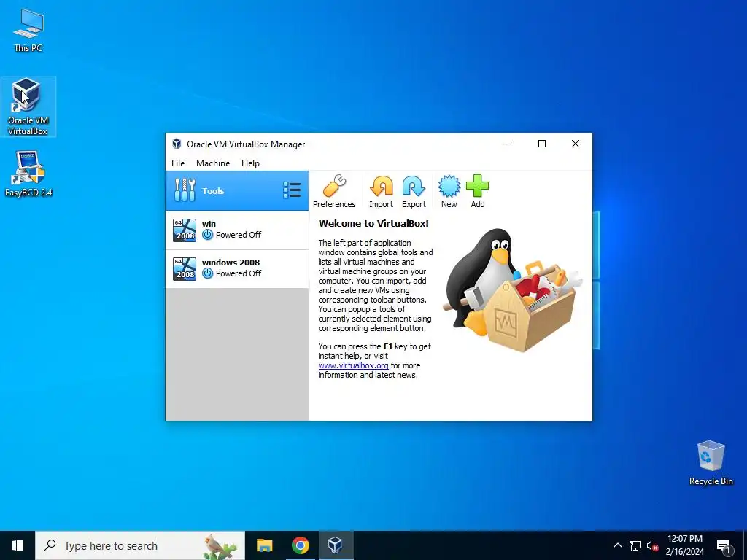Open the Help menu
The image size is (747, 560).
tap(250, 163)
